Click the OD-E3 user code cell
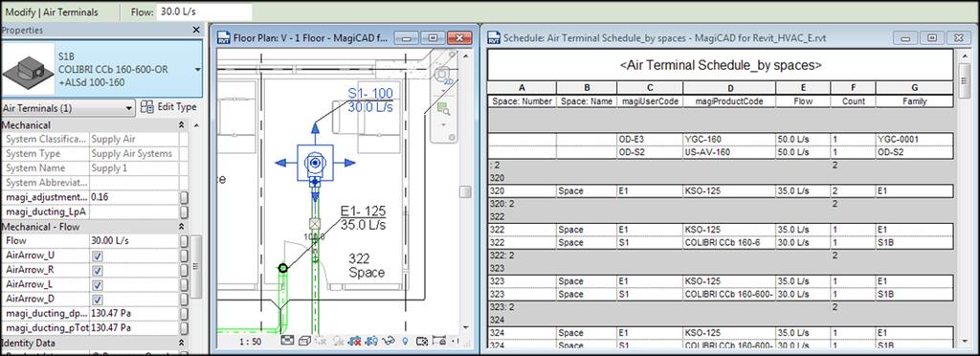980x356 pixels. (651, 140)
